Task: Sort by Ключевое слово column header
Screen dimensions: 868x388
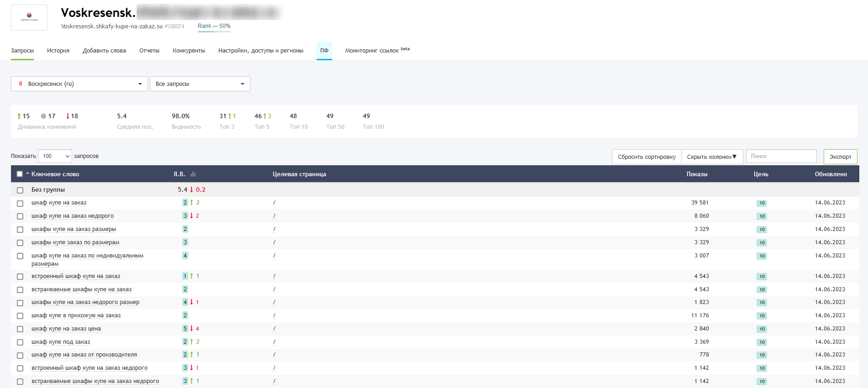Action: [x=55, y=174]
